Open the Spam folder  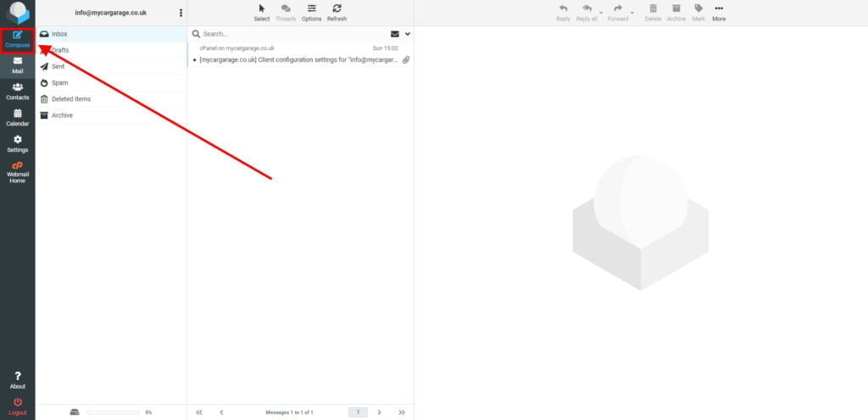pyautogui.click(x=111, y=82)
